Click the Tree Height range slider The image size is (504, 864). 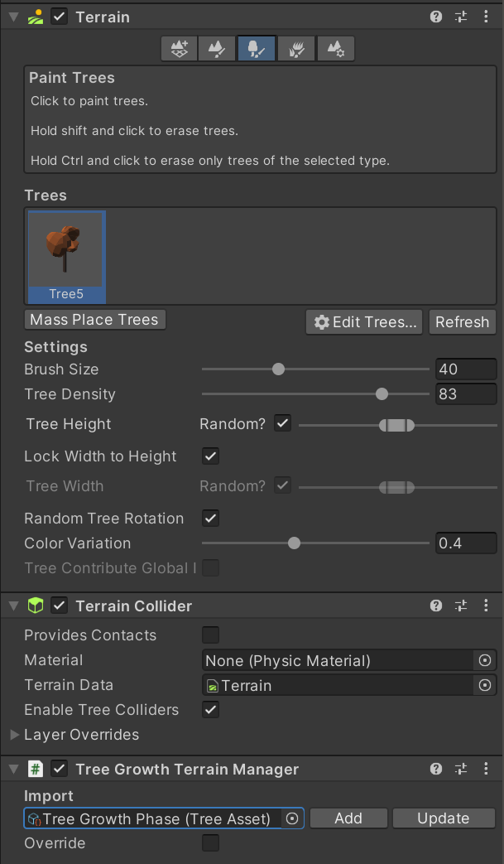pyautogui.click(x=396, y=426)
